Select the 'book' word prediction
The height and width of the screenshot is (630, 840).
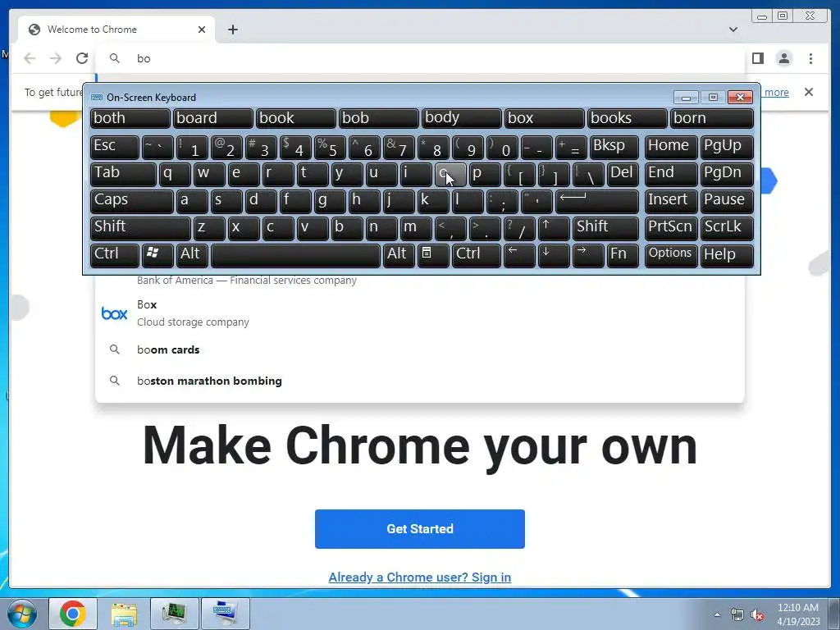(295, 118)
